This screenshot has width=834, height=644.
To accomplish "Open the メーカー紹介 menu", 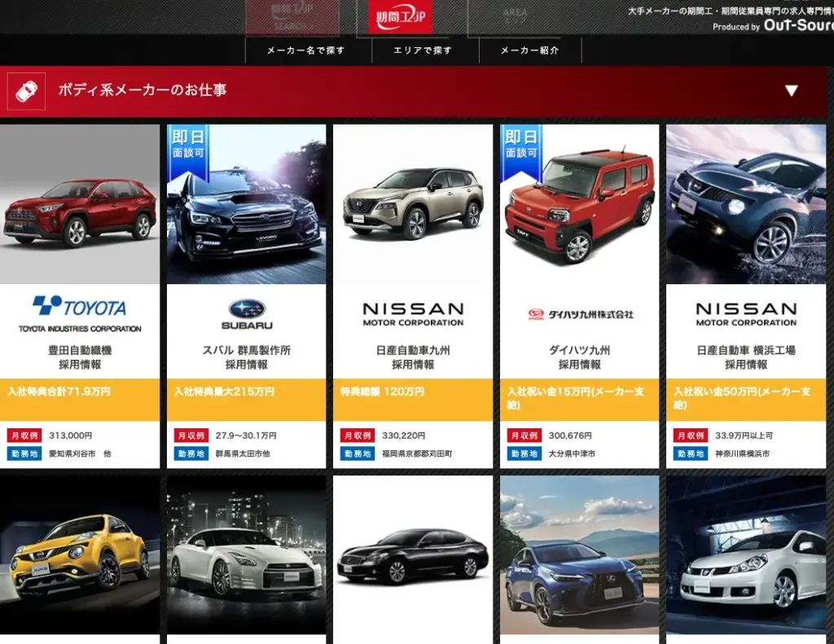I will pyautogui.click(x=530, y=50).
